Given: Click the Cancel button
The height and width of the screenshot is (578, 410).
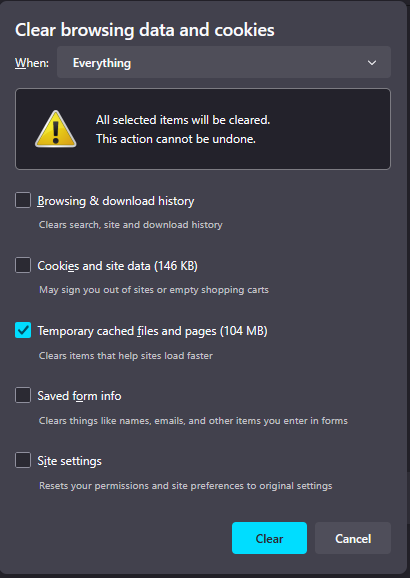Looking at the screenshot, I should [x=353, y=538].
